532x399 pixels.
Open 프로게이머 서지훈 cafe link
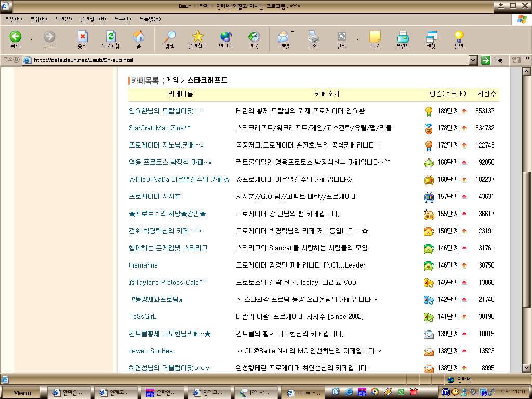coord(155,197)
